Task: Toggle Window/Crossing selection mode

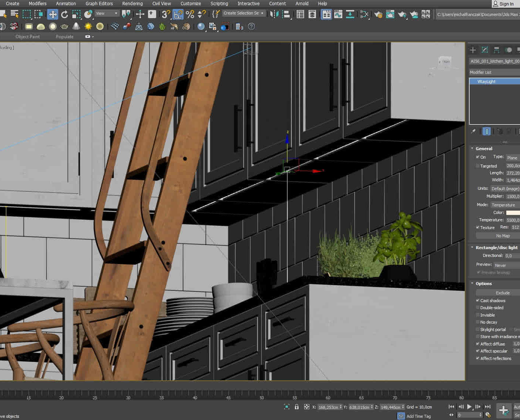Action: [x=39, y=14]
